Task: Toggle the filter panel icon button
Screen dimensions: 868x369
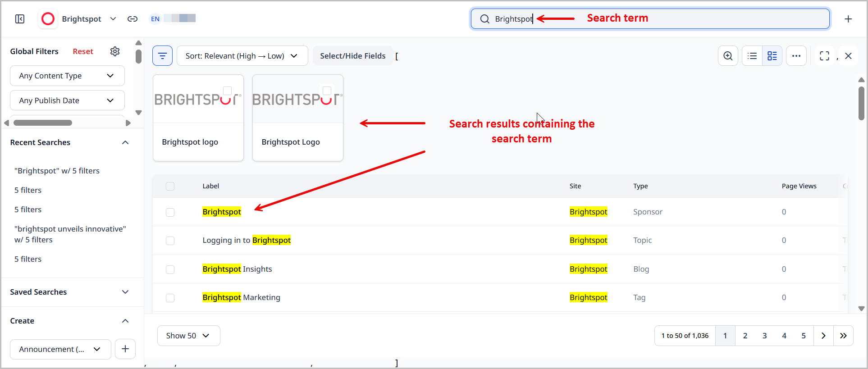Action: coord(162,56)
